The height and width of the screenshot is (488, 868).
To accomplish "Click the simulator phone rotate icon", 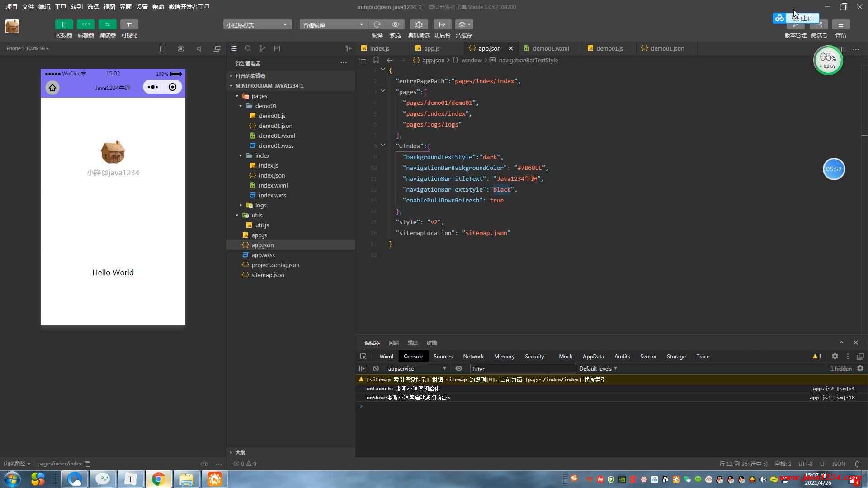I will coord(163,49).
